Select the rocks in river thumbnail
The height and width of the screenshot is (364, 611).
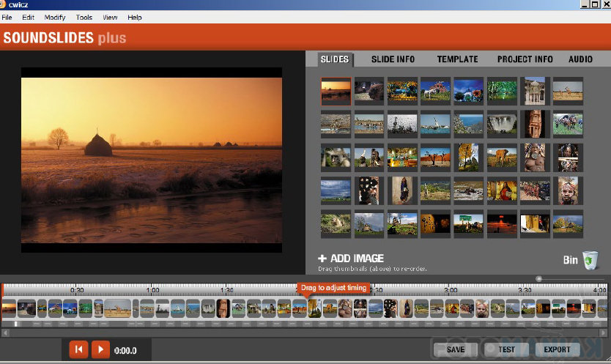468,190
